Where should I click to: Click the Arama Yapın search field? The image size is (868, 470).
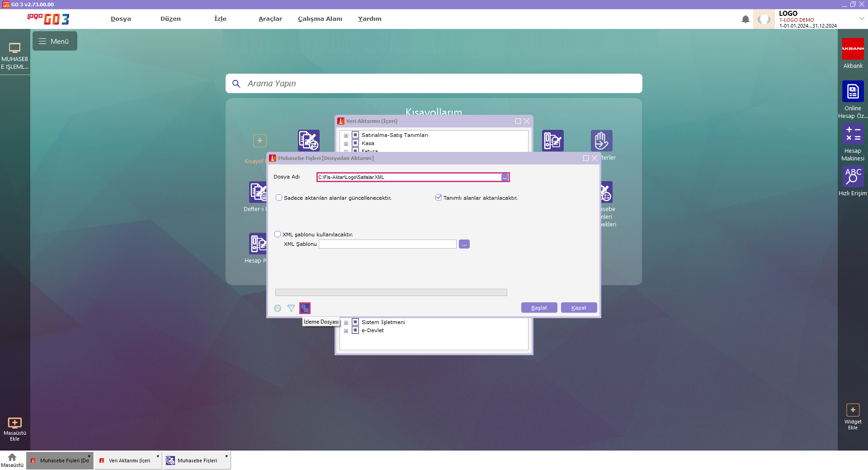tap(434, 84)
